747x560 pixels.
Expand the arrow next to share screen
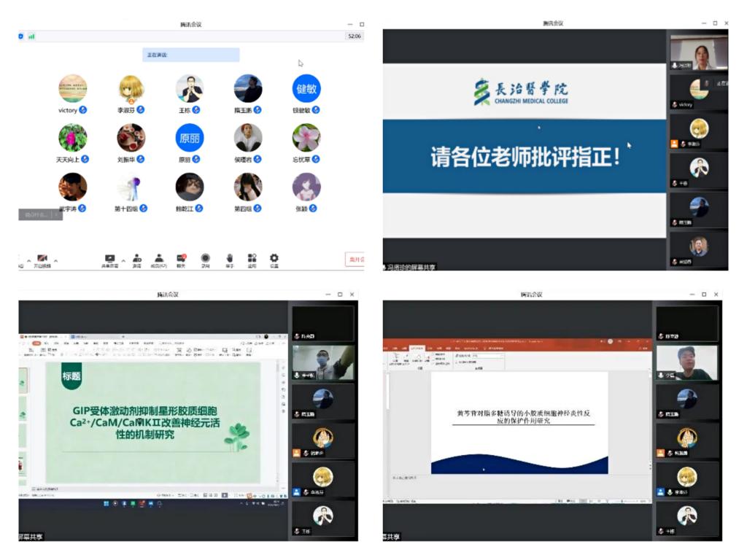123,260
